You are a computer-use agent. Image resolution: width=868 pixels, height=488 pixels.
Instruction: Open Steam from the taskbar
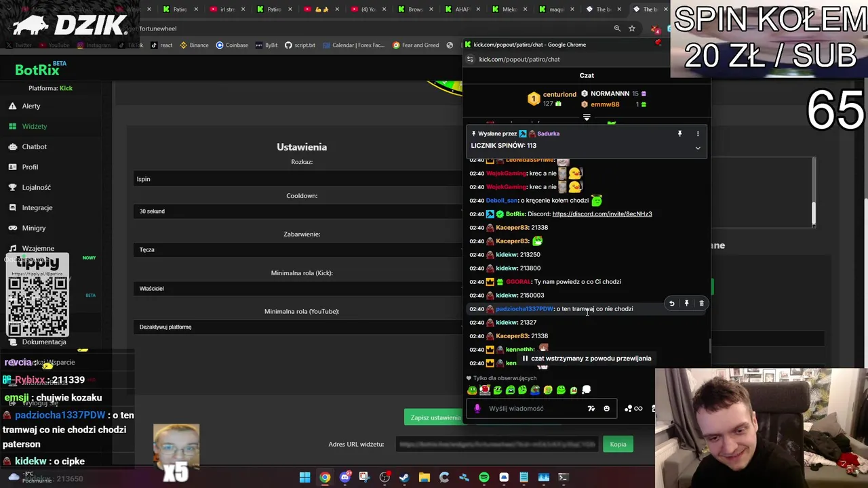pos(404,477)
